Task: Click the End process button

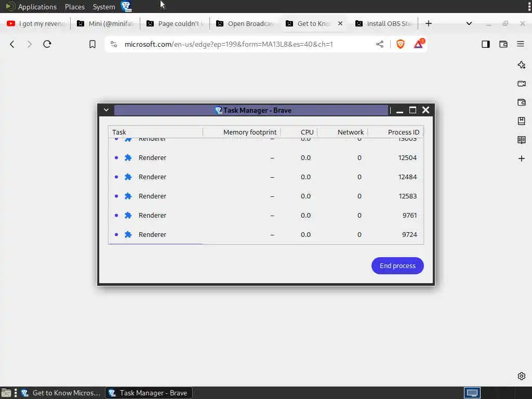Action: tap(397, 265)
